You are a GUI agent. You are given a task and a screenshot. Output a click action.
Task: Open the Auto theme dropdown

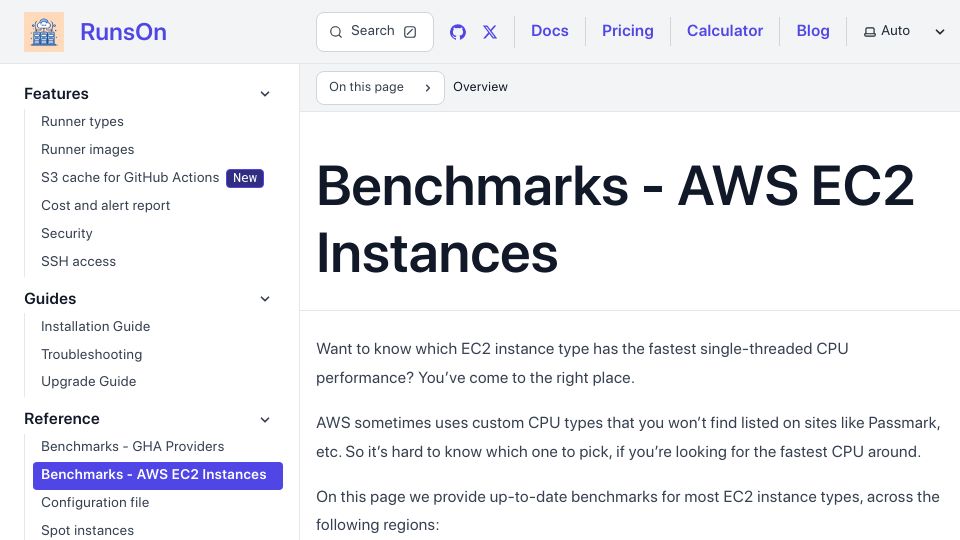(904, 31)
